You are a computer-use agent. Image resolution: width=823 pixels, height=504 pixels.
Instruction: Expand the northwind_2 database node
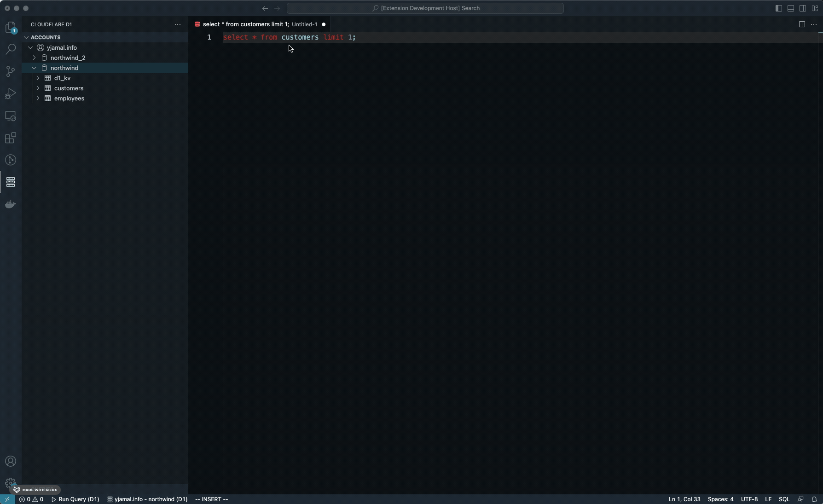pyautogui.click(x=34, y=58)
